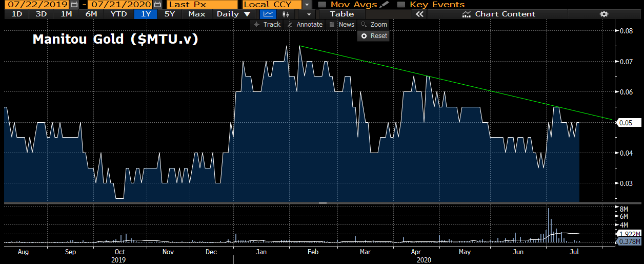Click the 1.922M volume label
The width and height of the screenshot is (644, 264).
[x=628, y=234]
